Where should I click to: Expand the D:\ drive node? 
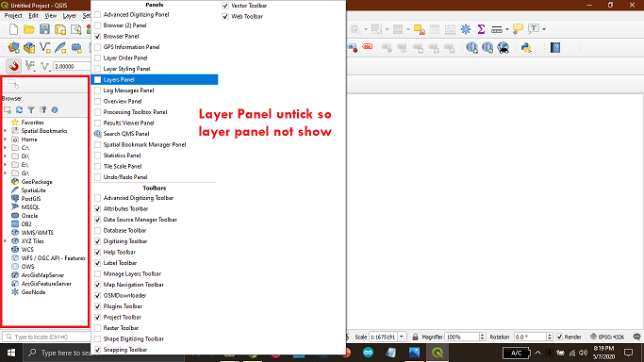pos(5,156)
